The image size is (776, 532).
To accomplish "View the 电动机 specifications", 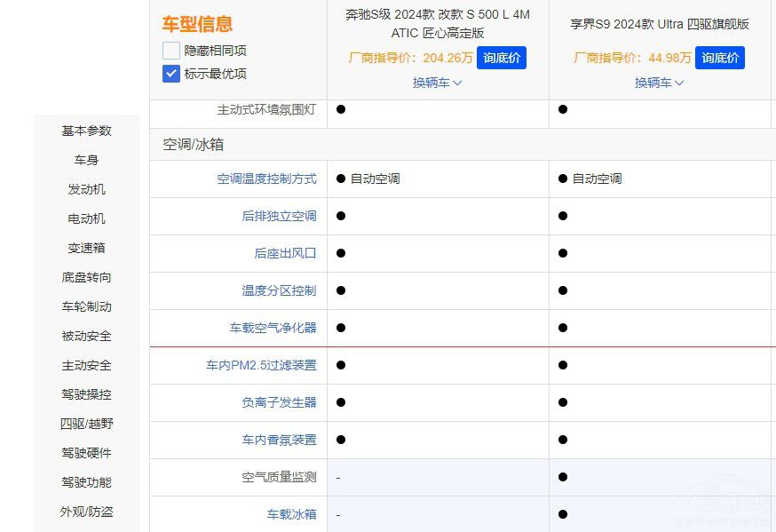I will (x=85, y=218).
